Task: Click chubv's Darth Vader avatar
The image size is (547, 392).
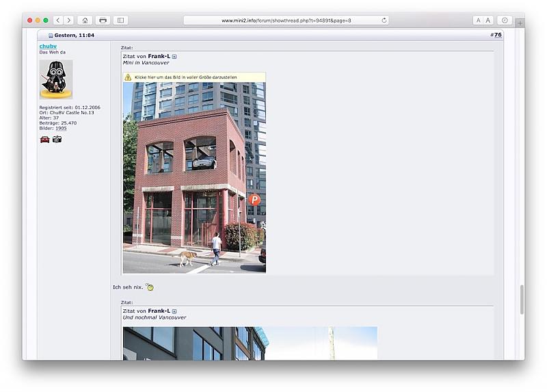Action: click(x=55, y=79)
